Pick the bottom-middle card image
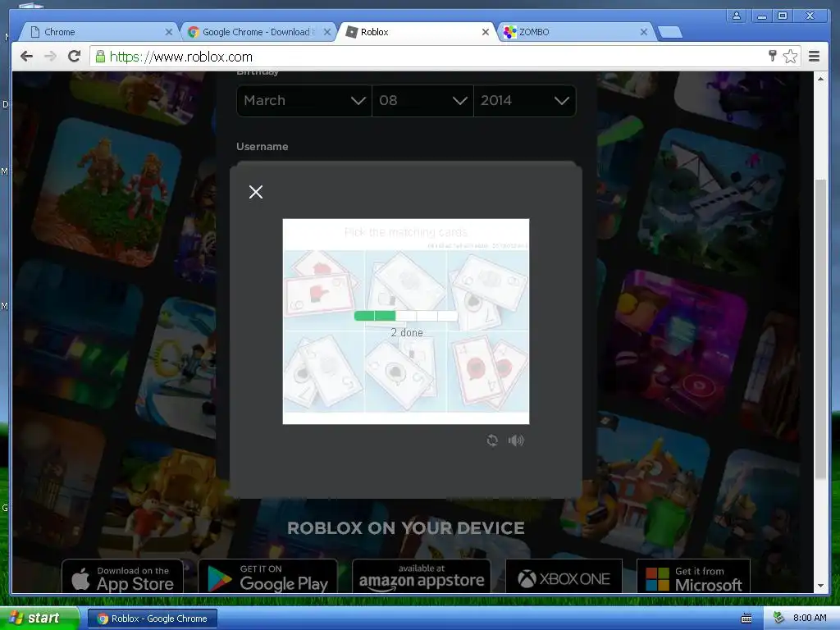This screenshot has width=840, height=630. click(x=405, y=372)
